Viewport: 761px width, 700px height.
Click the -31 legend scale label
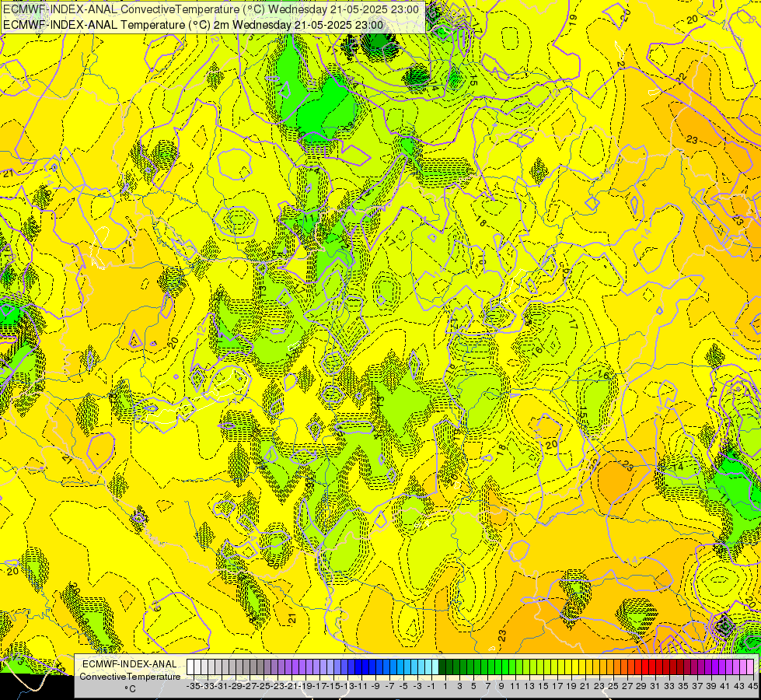[x=222, y=687]
